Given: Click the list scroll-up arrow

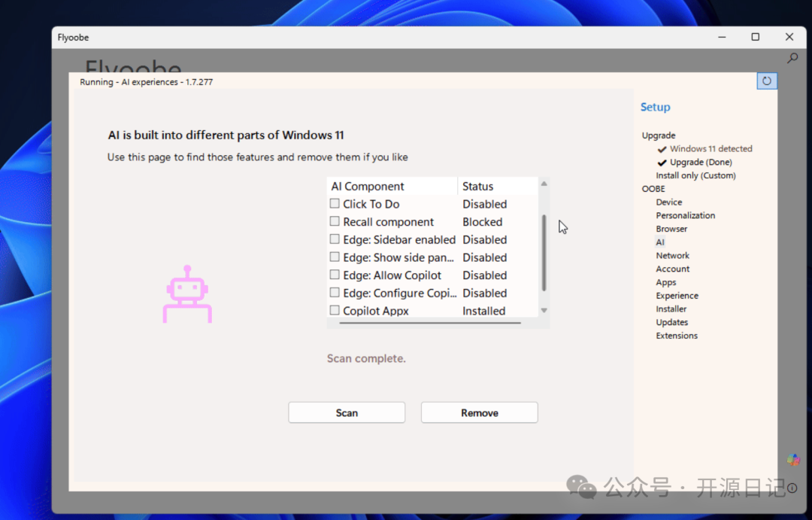Looking at the screenshot, I should (544, 184).
